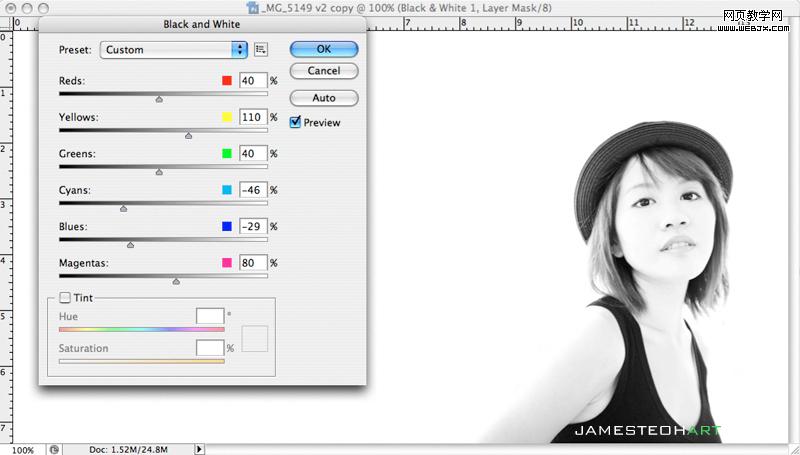Enable the Tint checkbox
800x455 pixels.
coord(65,297)
